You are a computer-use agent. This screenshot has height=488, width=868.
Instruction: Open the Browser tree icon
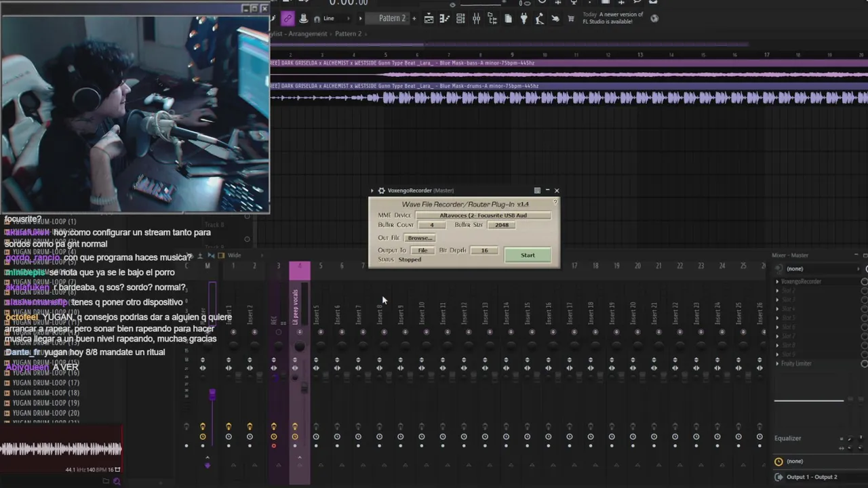point(493,18)
